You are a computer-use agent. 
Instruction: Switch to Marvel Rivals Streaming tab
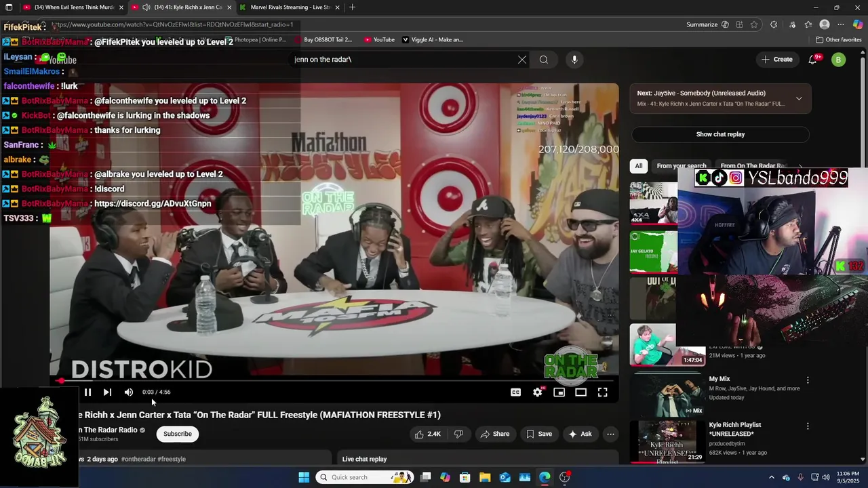click(x=290, y=7)
